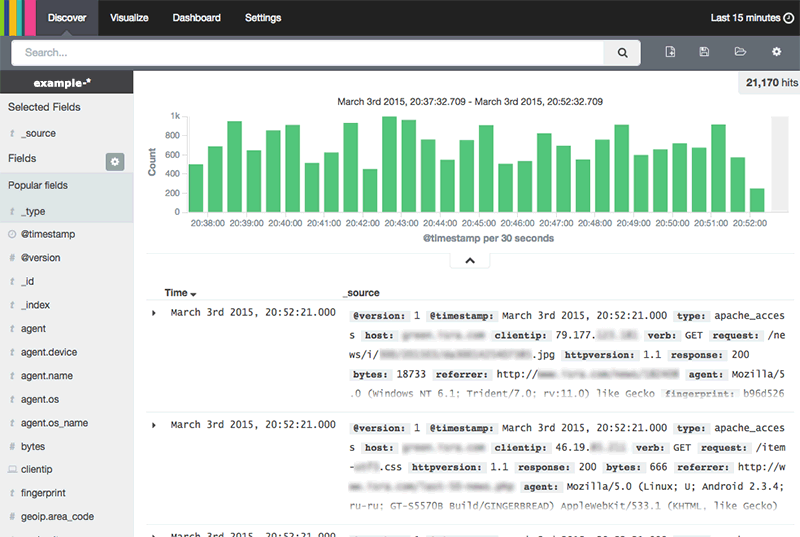This screenshot has height=537, width=800.
Task: Click the histogram date range title
Action: (470, 101)
